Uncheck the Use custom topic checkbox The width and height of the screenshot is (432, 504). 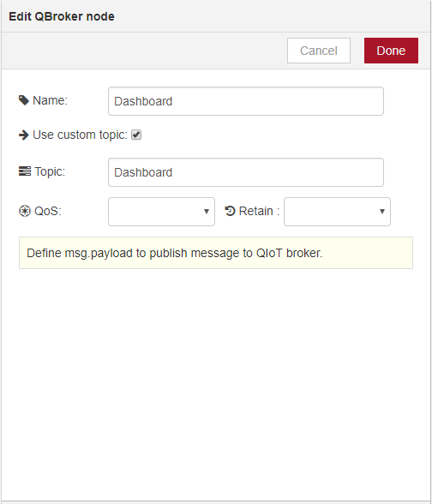[136, 135]
